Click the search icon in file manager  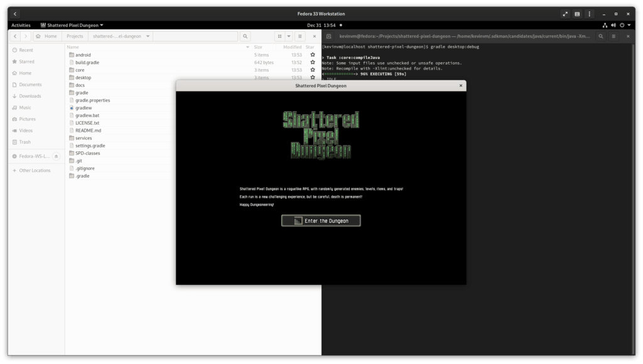point(246,36)
